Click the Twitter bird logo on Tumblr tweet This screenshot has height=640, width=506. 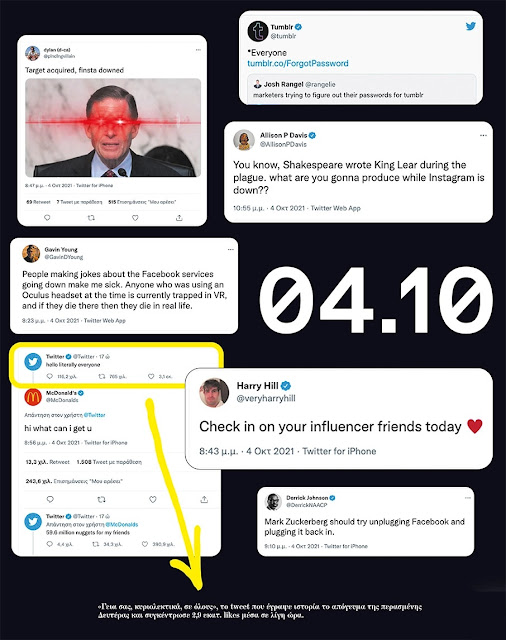(x=470, y=27)
